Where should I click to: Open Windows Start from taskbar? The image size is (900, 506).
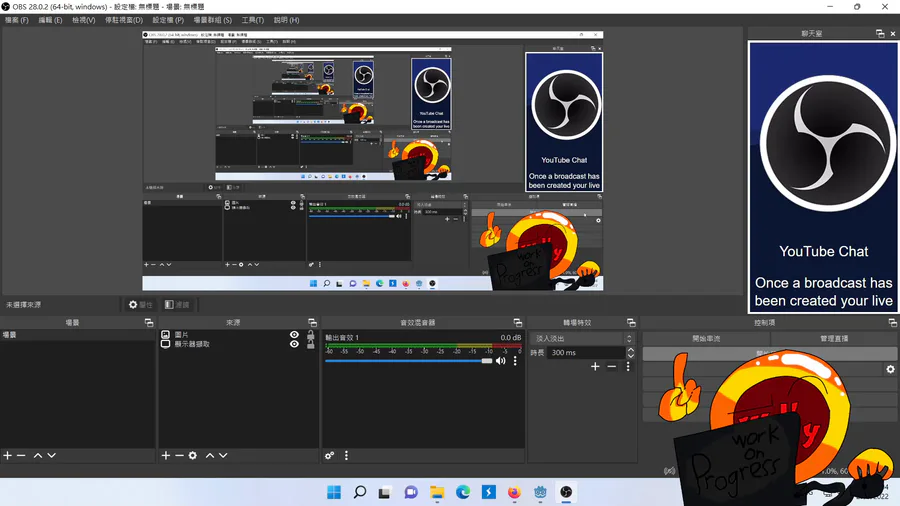point(334,492)
